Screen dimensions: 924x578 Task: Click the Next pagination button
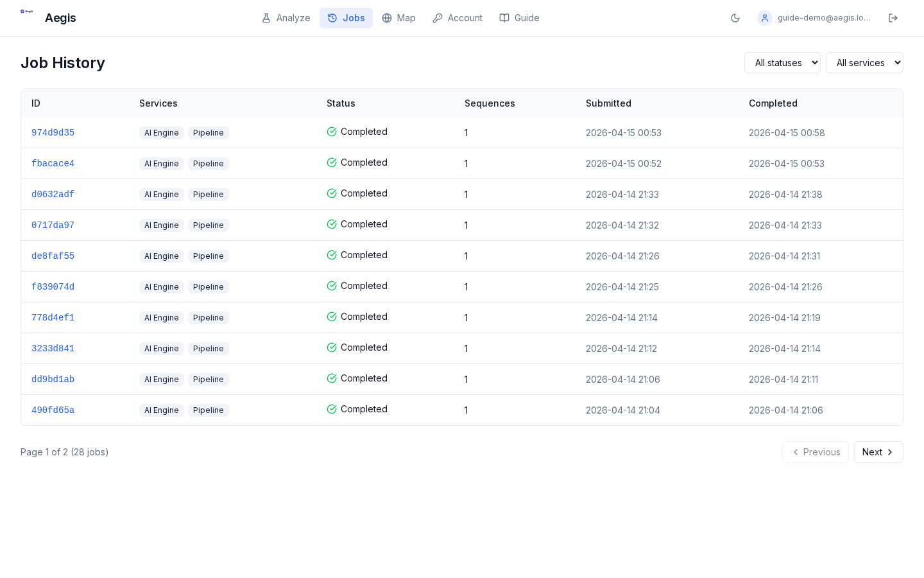pos(878,452)
